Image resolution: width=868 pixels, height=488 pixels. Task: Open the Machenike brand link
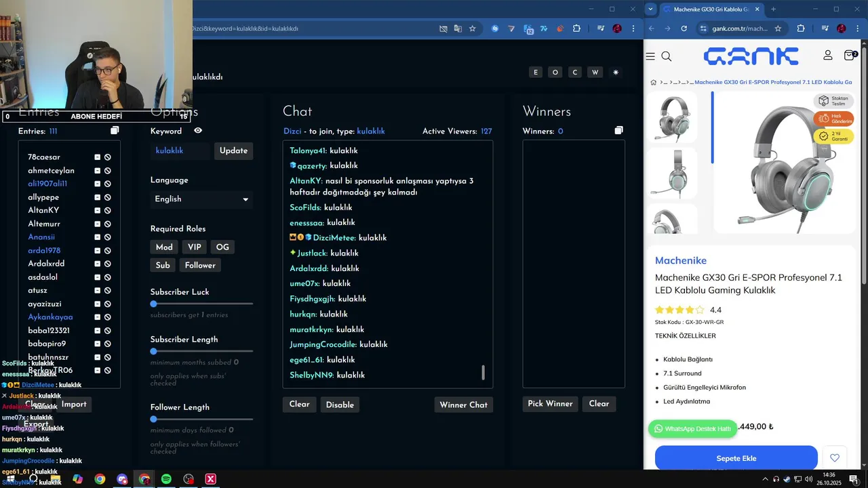click(681, 260)
